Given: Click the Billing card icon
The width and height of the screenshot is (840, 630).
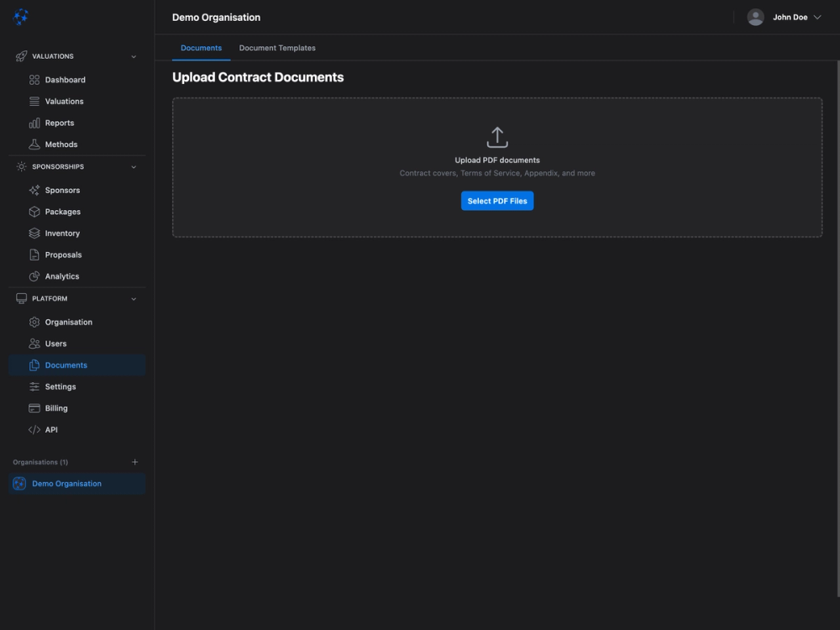Looking at the screenshot, I should click(x=34, y=407).
